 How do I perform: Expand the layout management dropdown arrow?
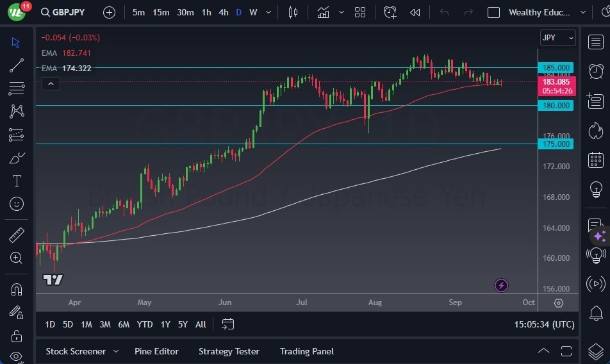pos(583,12)
